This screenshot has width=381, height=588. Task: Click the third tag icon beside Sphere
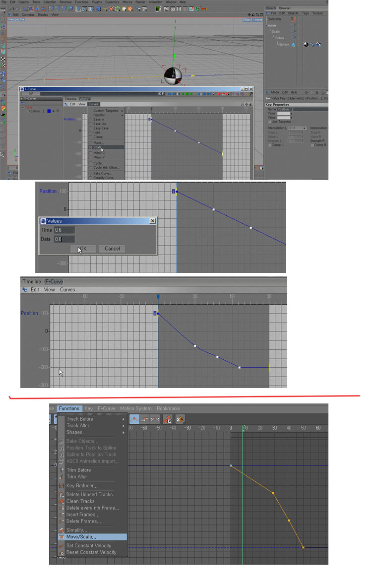coord(318,44)
